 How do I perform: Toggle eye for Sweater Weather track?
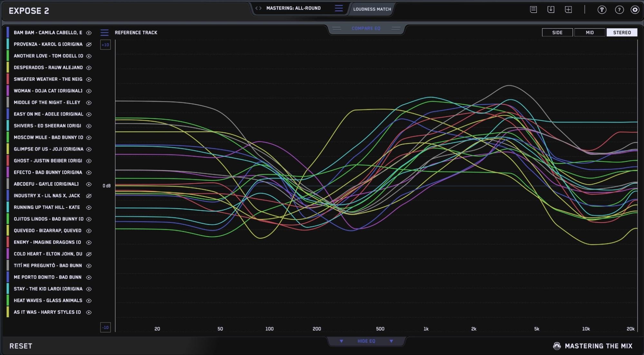pyautogui.click(x=89, y=79)
